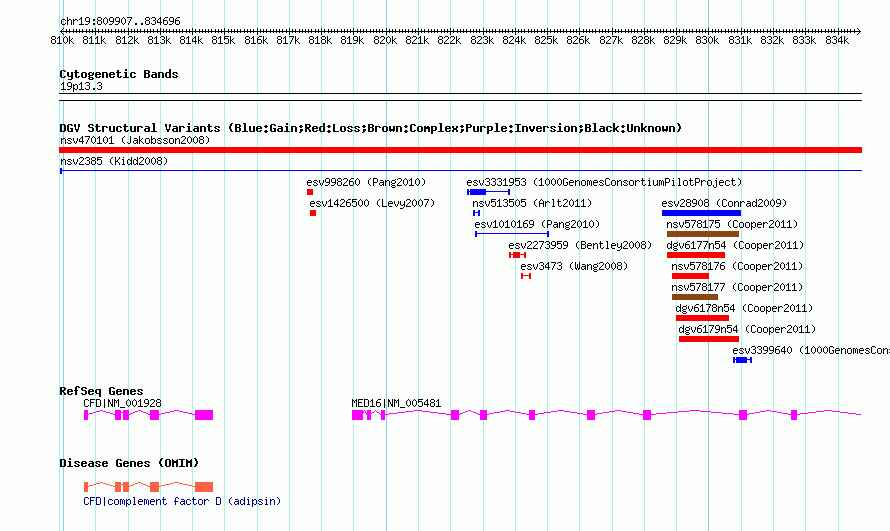Click the 825k ruler position marker
Screen dimensions: 890x531
coord(546,40)
